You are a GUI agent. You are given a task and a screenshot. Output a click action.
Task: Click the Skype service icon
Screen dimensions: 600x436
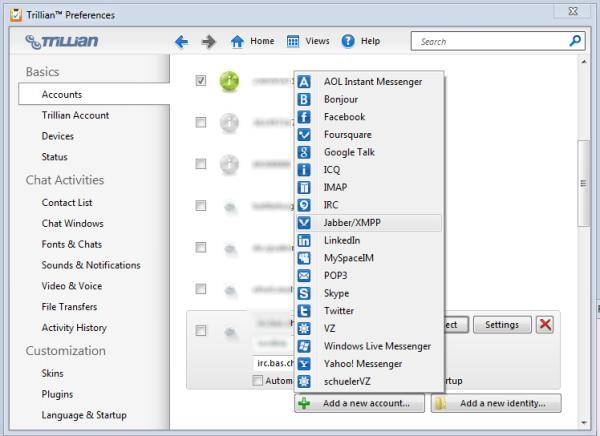click(x=305, y=292)
